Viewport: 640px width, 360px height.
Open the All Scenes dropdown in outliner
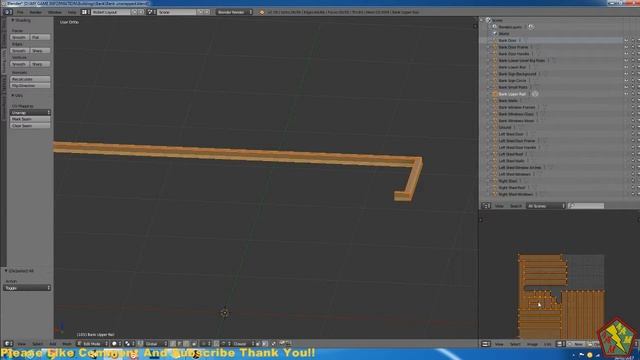point(546,206)
